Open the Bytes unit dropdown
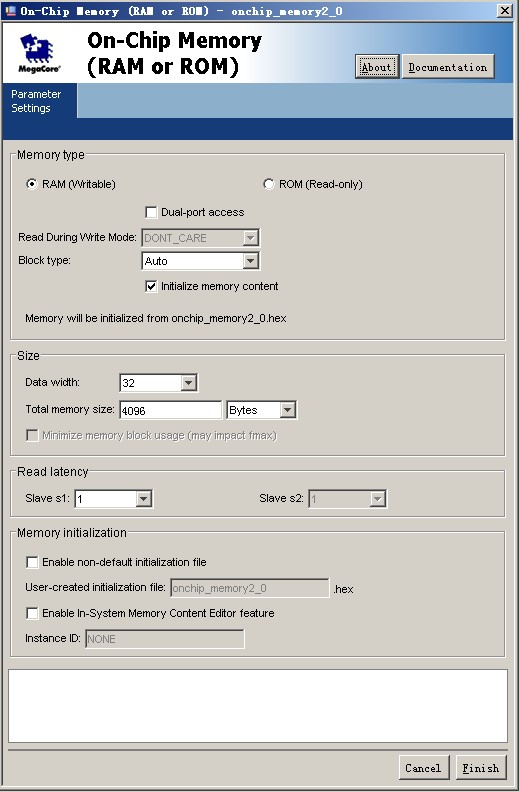Screen dimensions: 519x792 point(262,410)
